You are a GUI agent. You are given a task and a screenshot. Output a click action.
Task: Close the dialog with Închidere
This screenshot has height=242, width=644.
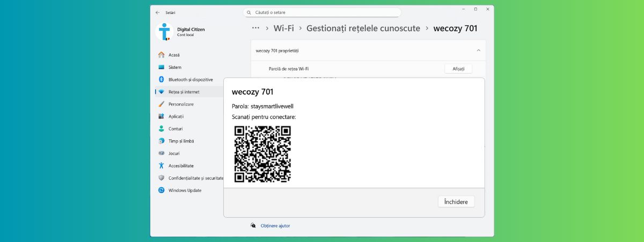[456, 202]
